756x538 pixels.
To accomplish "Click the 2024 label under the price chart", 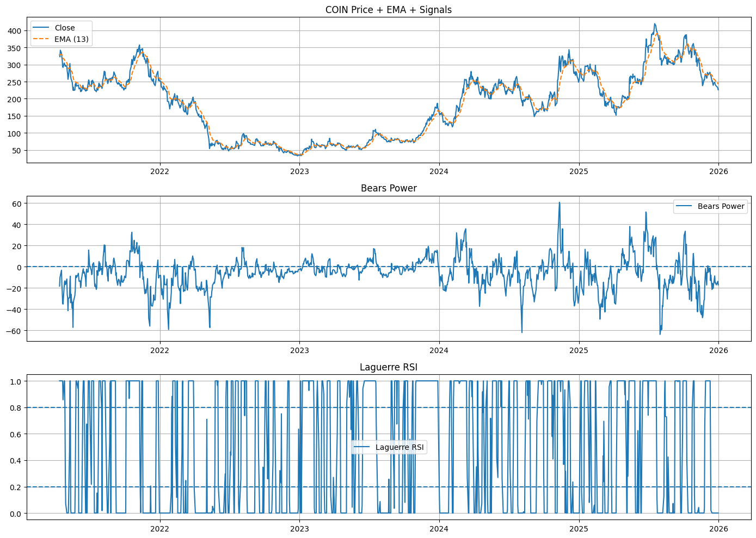I will click(x=439, y=171).
